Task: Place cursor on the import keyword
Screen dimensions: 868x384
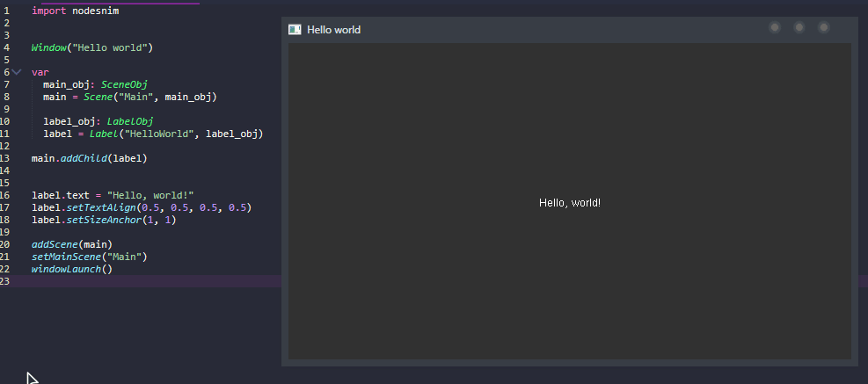Action: tap(47, 11)
